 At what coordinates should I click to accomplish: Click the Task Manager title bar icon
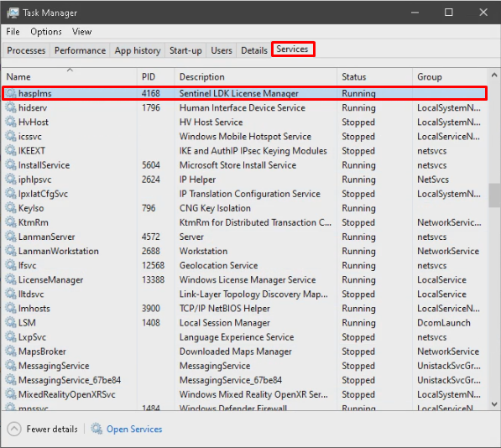(13, 13)
